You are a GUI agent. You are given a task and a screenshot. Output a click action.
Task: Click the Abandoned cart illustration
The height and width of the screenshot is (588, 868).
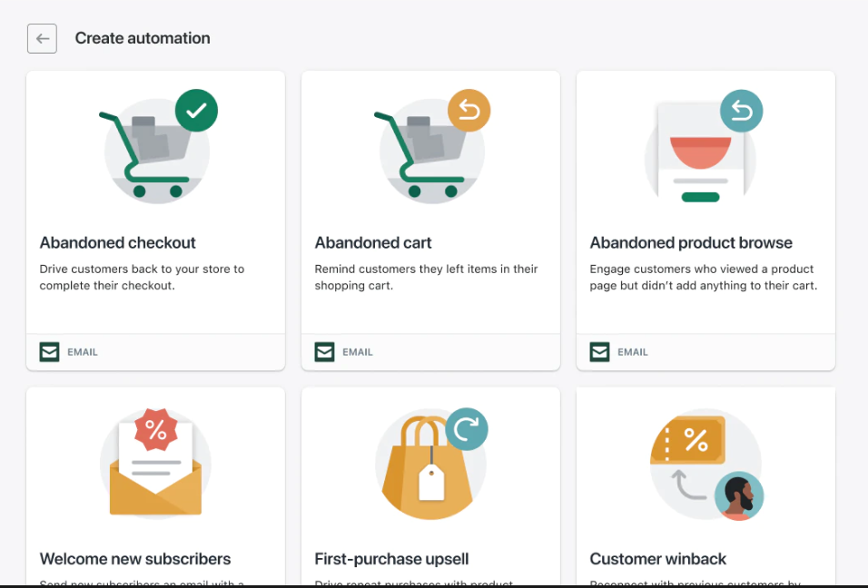tap(431, 147)
